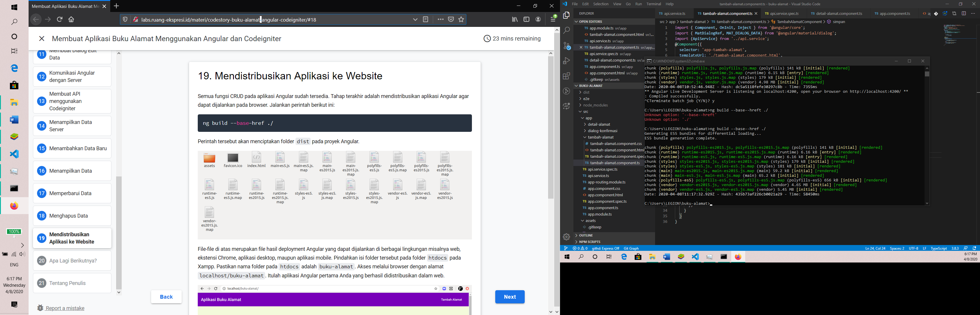Bookmark this page with the star

461,20
